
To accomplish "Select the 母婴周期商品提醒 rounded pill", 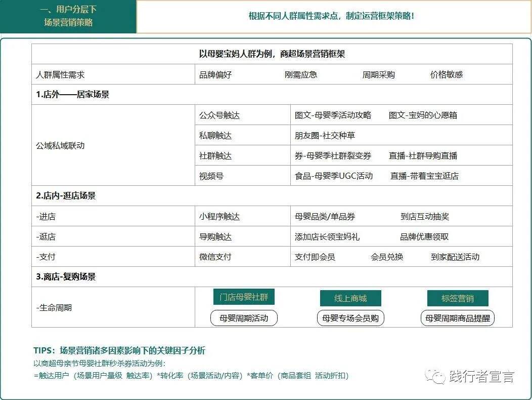I will point(457,318).
